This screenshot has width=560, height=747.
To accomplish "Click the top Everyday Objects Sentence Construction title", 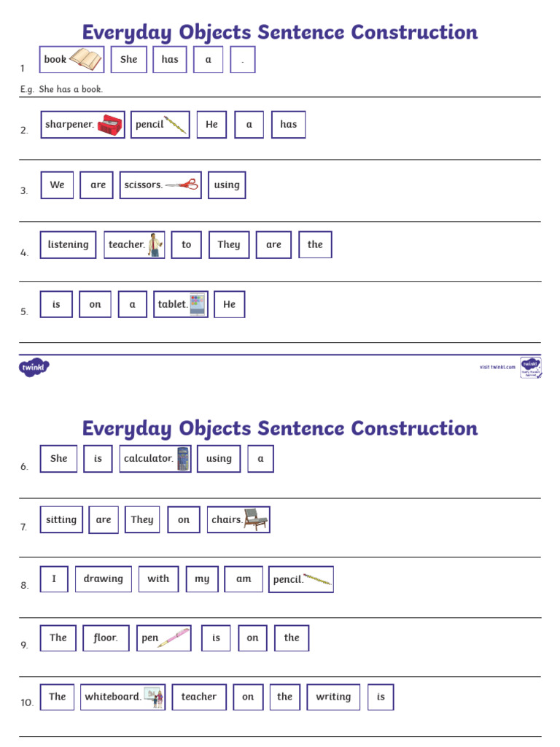I will pyautogui.click(x=280, y=32).
